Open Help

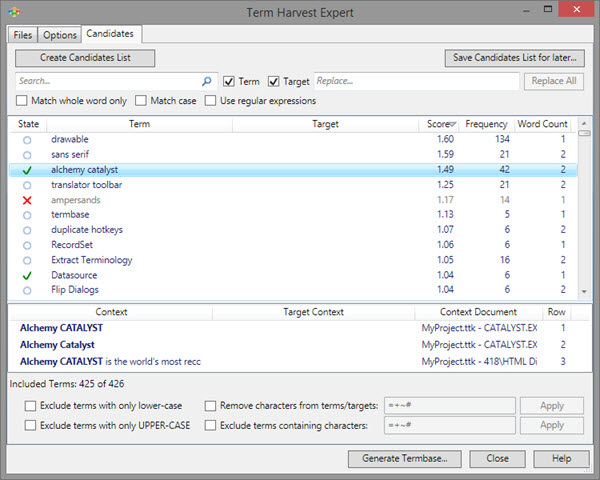pyautogui.click(x=561, y=459)
